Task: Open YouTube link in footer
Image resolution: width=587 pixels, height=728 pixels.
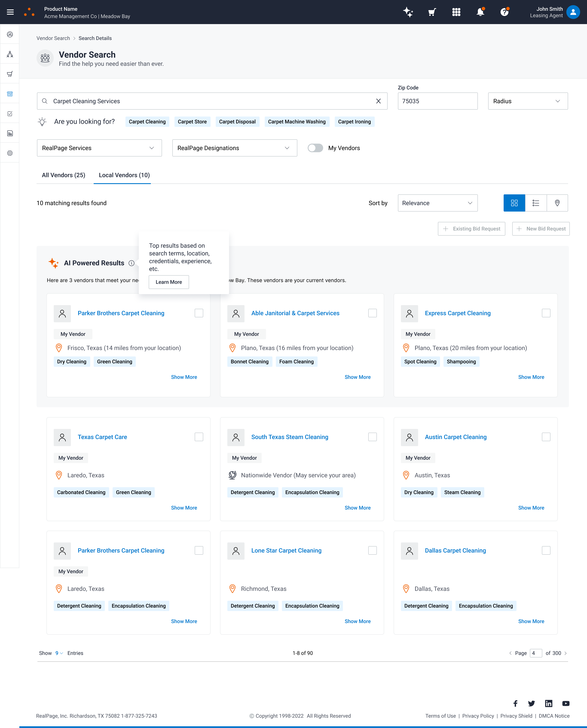Action: pyautogui.click(x=566, y=704)
